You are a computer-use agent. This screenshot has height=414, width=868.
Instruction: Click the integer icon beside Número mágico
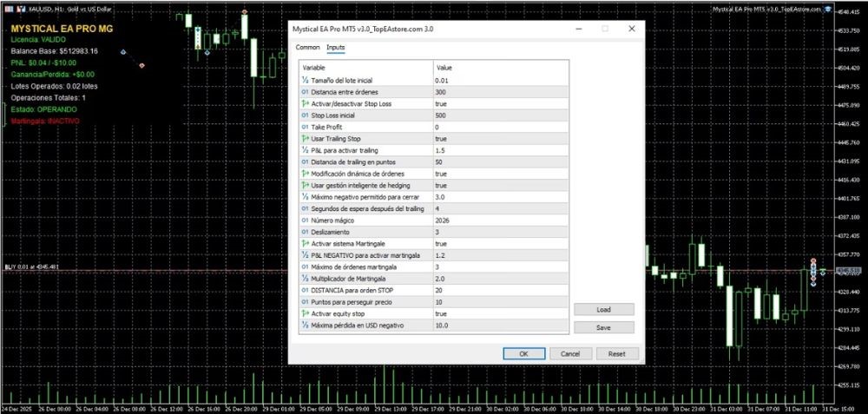pyautogui.click(x=305, y=220)
